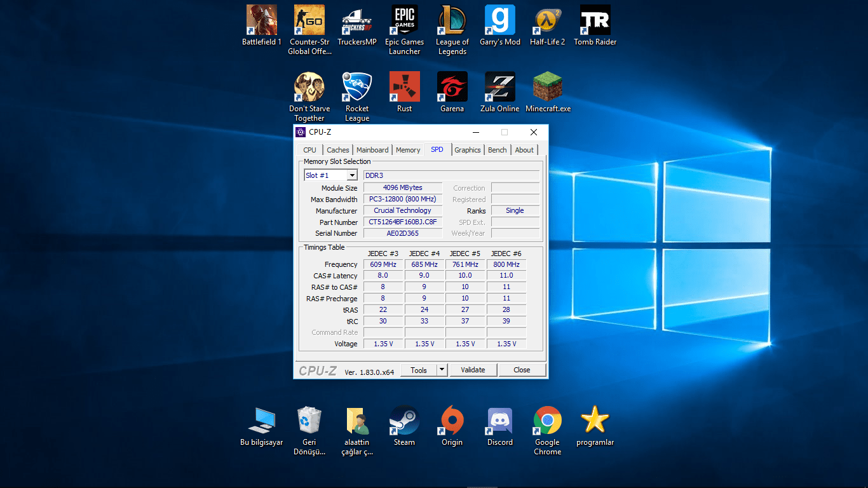Open the Google Chrome shortcut
This screenshot has width=868, height=488.
point(547,421)
